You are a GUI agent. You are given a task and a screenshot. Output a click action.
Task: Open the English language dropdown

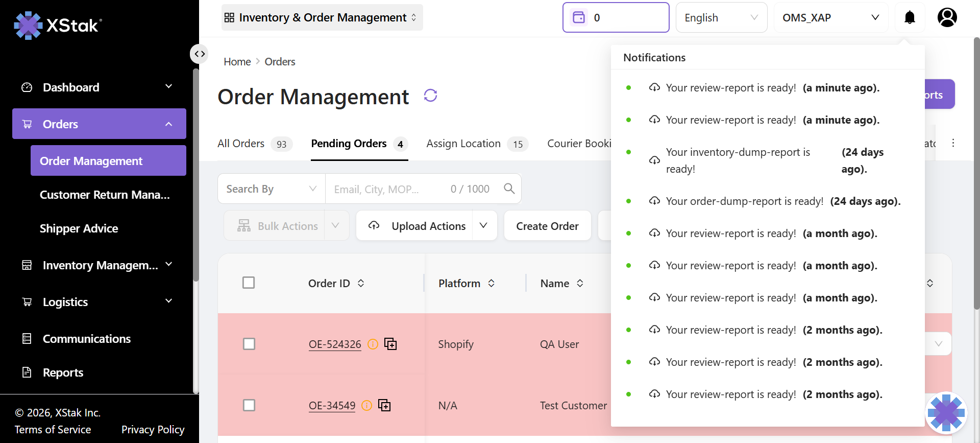(721, 18)
